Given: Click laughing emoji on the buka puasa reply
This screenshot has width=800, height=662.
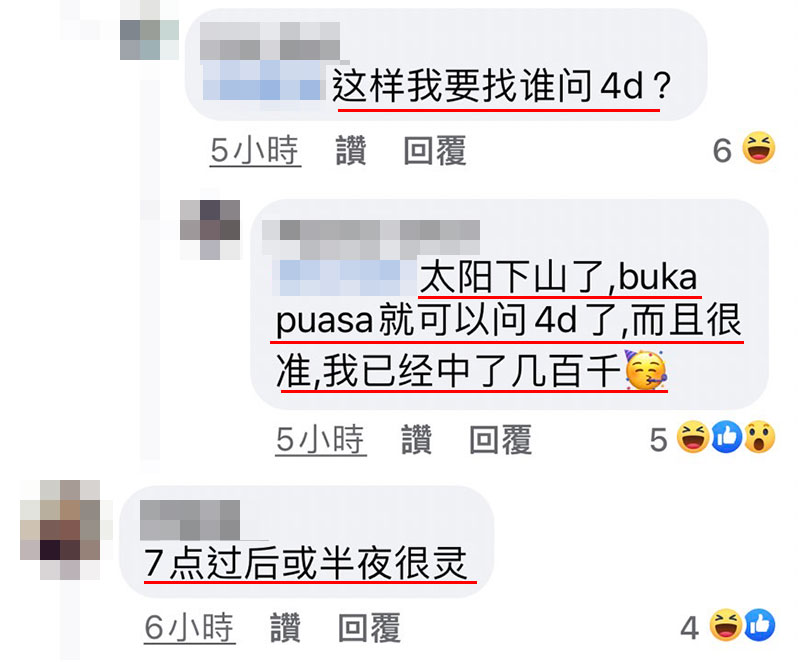Looking at the screenshot, I should (x=693, y=437).
